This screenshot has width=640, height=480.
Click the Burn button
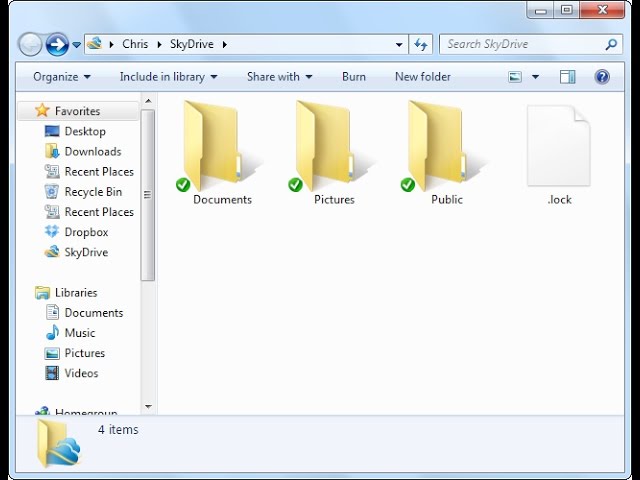tap(354, 77)
